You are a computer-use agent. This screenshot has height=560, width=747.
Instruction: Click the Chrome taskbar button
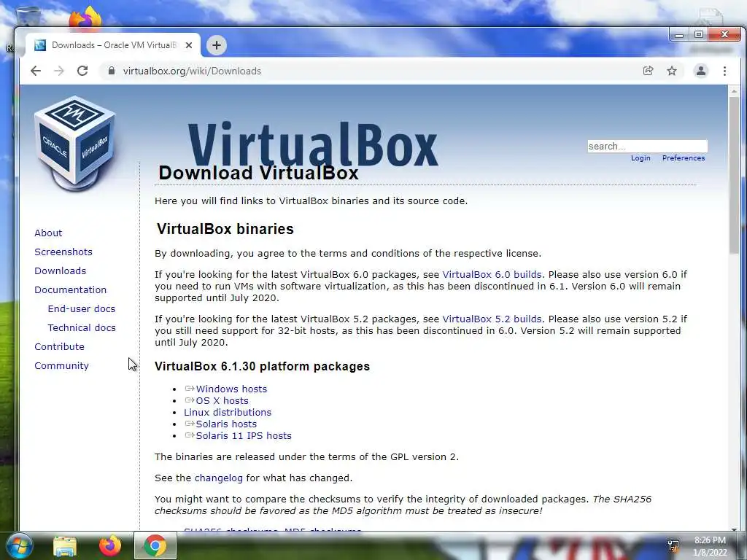tap(155, 545)
